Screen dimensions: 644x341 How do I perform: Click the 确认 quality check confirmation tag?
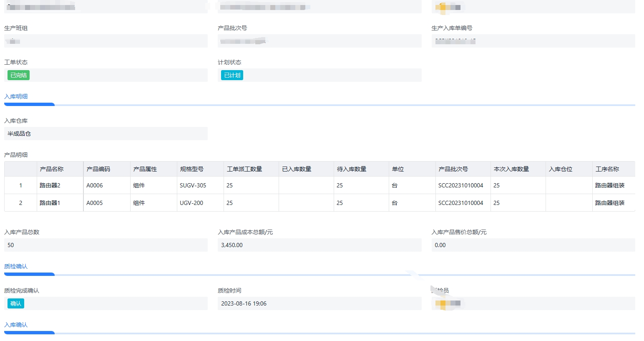point(16,303)
